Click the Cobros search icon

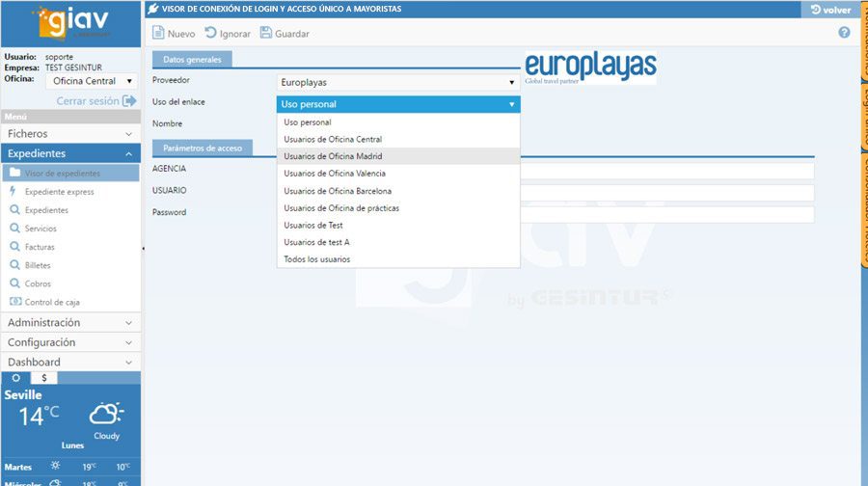[x=14, y=283]
